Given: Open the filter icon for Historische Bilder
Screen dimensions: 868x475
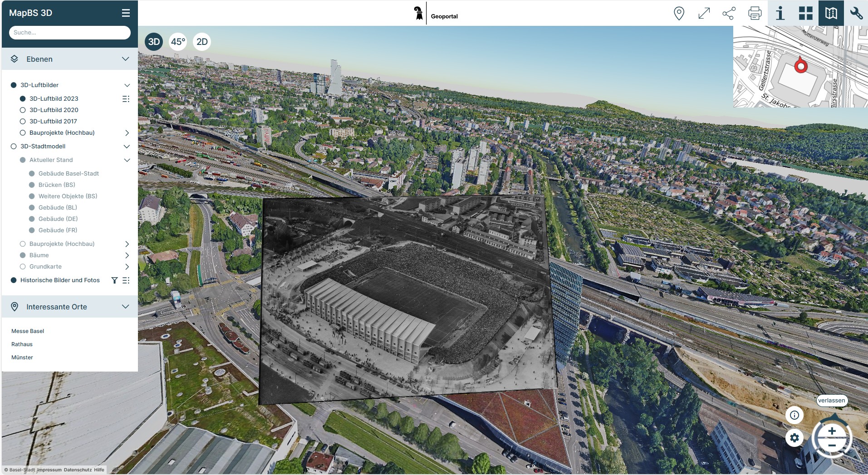Looking at the screenshot, I should (x=114, y=280).
